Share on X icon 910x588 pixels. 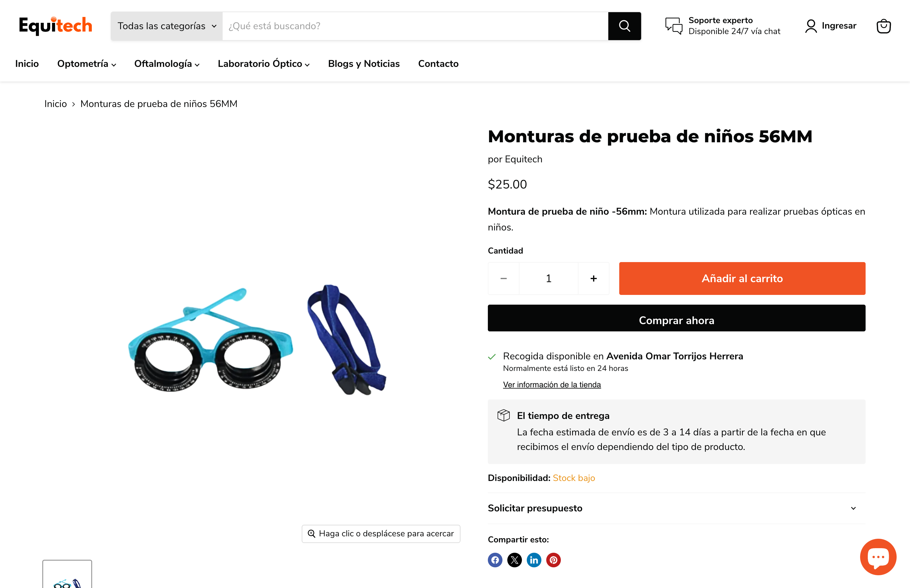pos(514,560)
